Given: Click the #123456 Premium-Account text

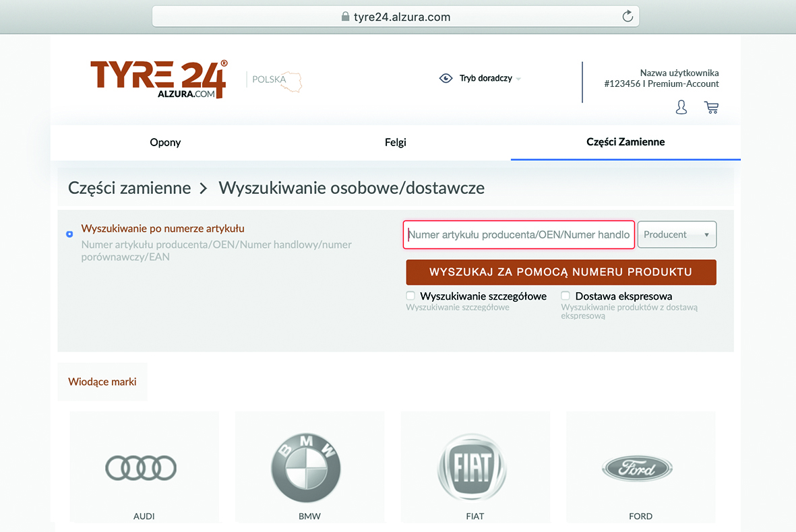Looking at the screenshot, I should pos(661,84).
